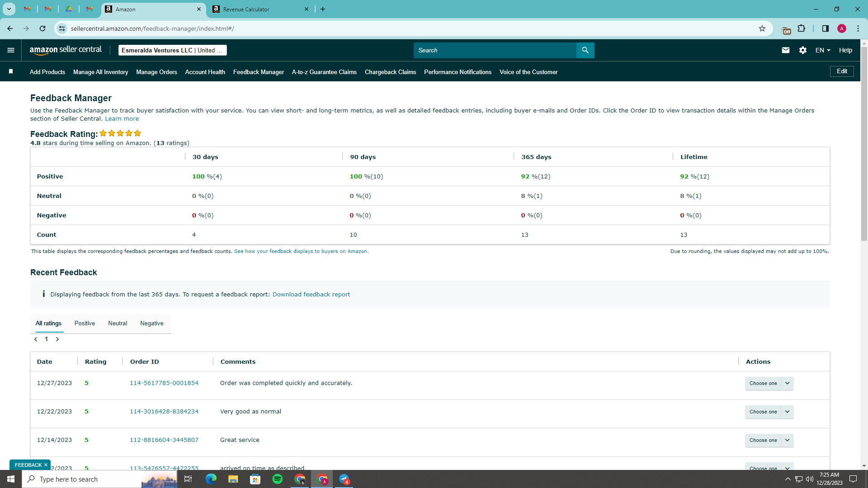This screenshot has width=868, height=488.
Task: Open Manage Orders menu item
Action: 156,72
